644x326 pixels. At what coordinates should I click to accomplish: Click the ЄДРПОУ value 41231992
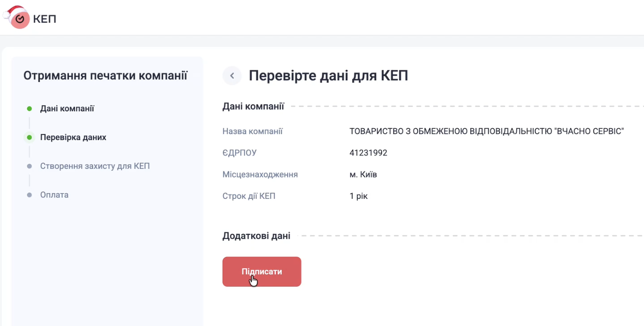(368, 153)
